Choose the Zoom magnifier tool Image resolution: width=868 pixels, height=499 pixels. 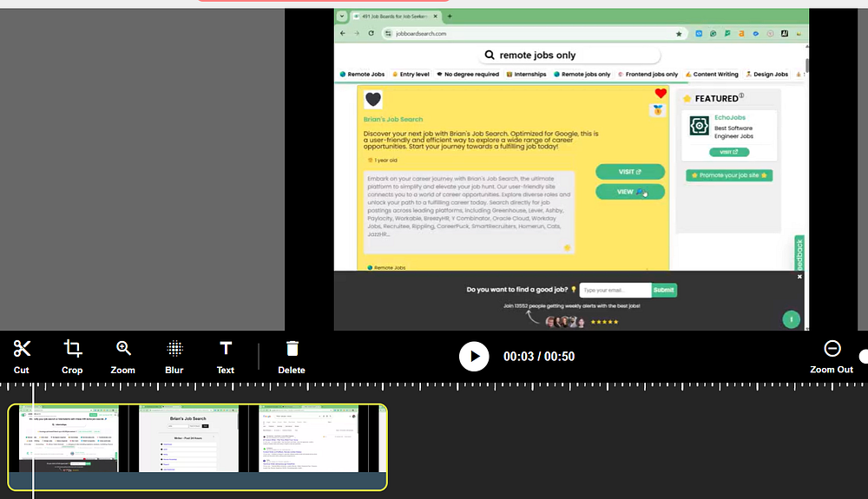pyautogui.click(x=123, y=357)
